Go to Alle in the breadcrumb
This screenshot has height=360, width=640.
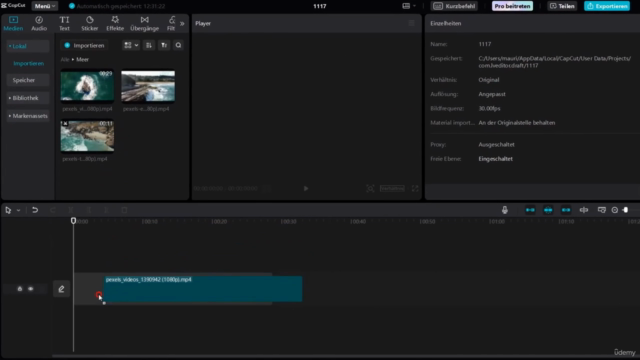pos(64,60)
